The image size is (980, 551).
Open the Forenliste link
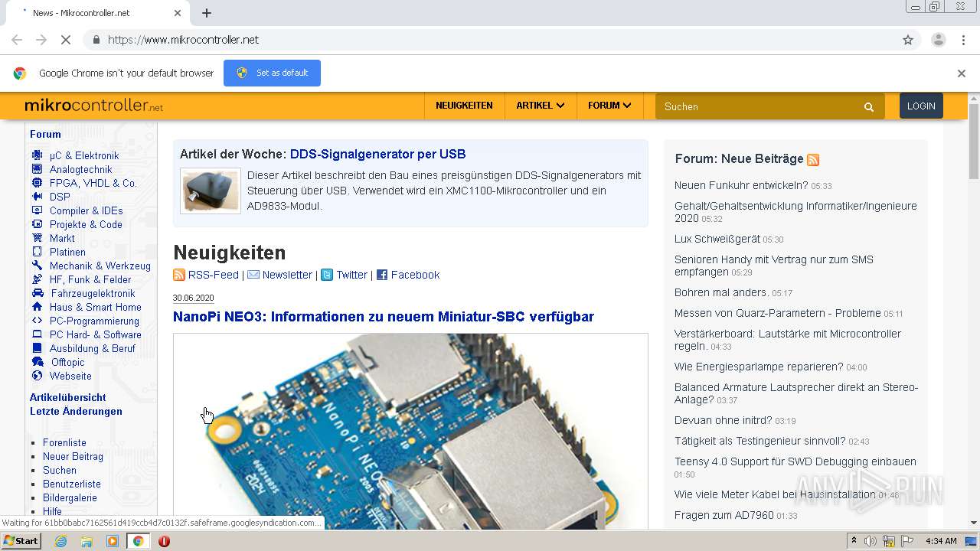tap(64, 442)
